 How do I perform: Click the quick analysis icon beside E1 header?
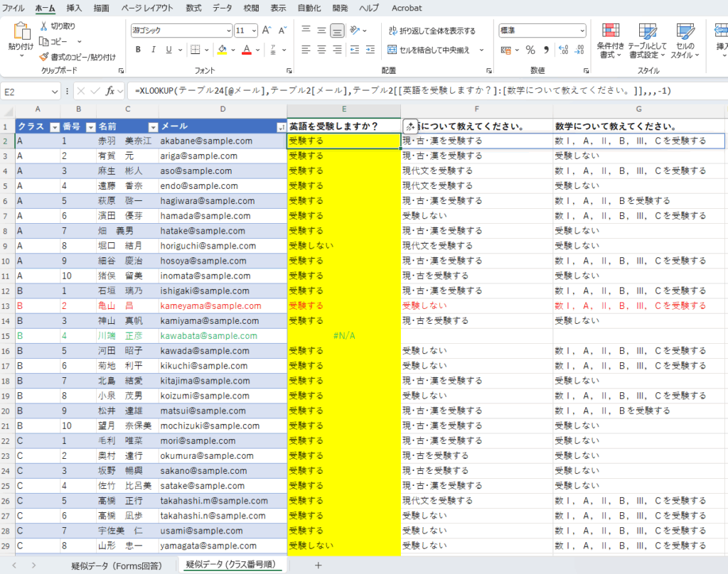point(410,126)
